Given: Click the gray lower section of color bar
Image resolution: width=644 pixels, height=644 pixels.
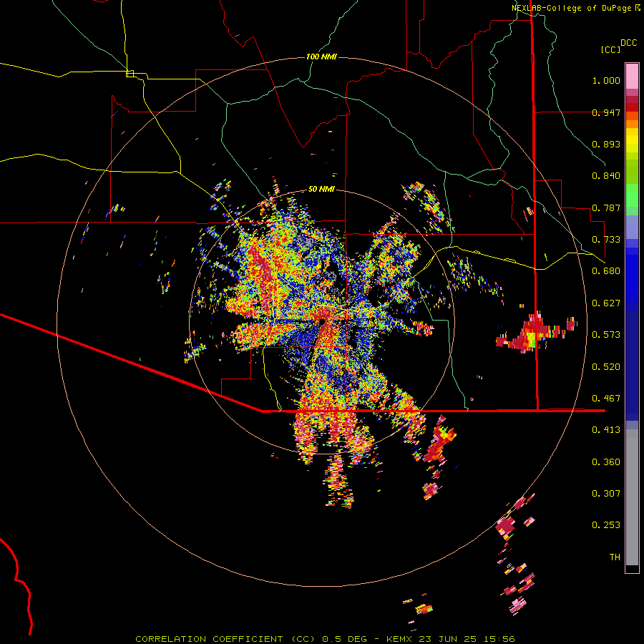Looking at the screenshot, I should (632, 497).
